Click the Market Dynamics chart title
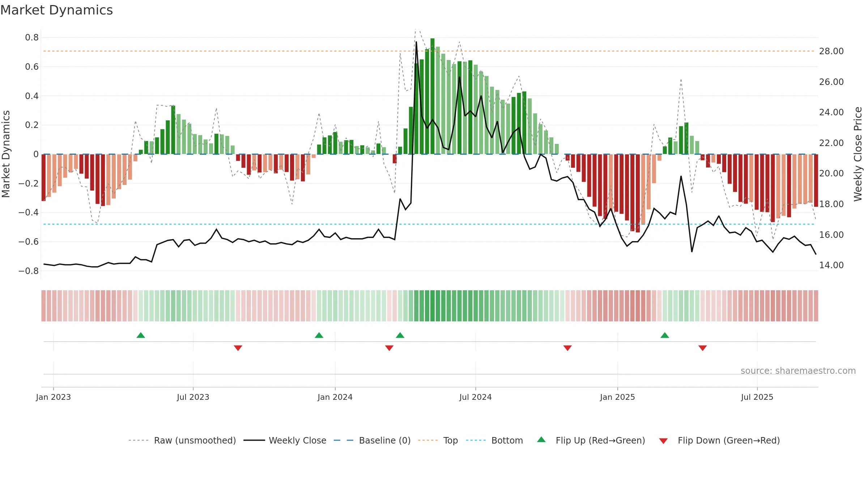 (x=56, y=10)
